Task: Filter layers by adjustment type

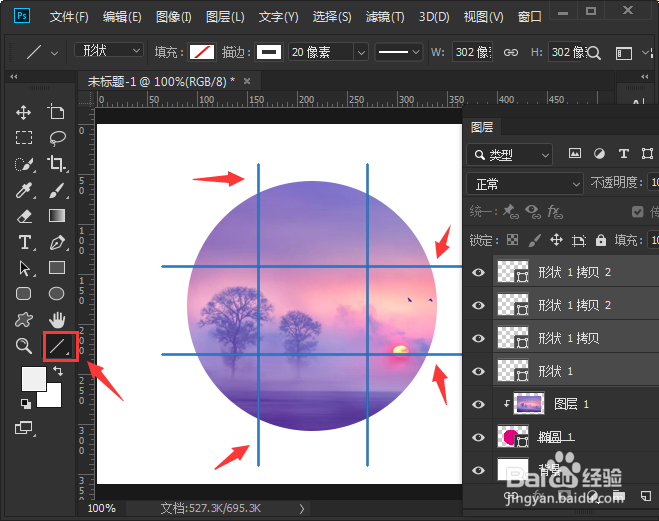Action: click(599, 153)
